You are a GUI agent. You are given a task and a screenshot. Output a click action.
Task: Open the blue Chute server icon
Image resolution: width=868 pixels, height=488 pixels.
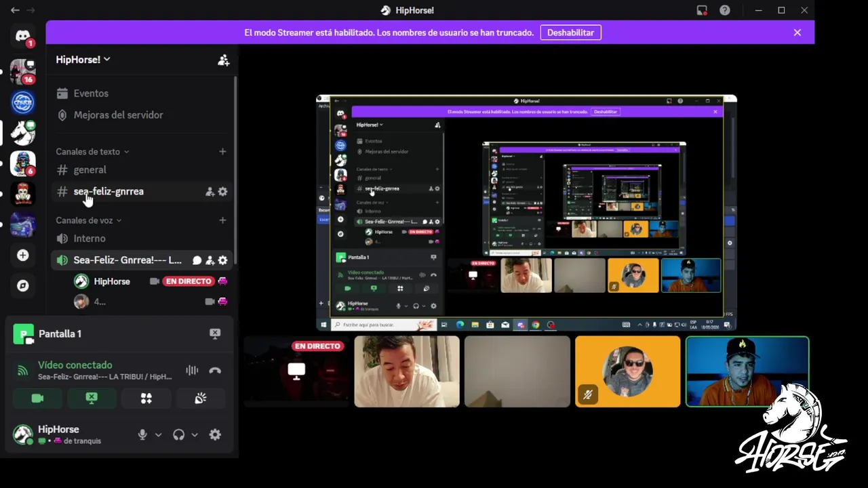click(x=22, y=102)
